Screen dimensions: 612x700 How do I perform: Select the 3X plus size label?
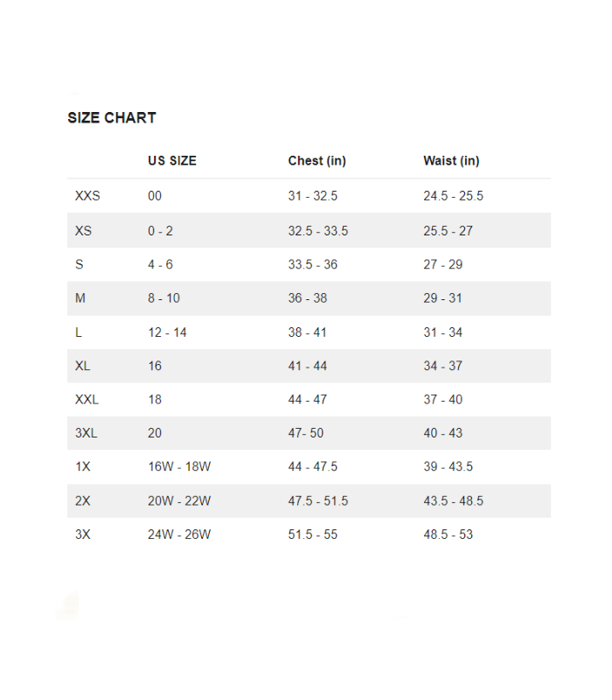point(83,535)
